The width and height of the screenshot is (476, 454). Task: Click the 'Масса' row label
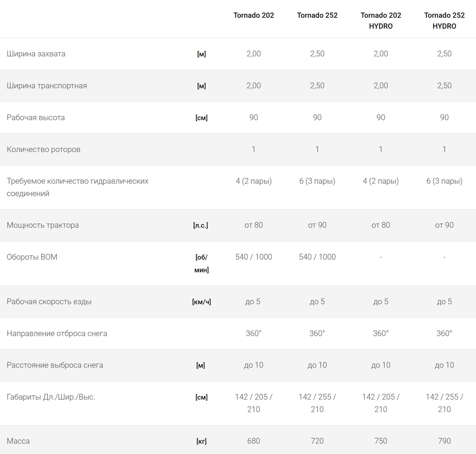18,441
